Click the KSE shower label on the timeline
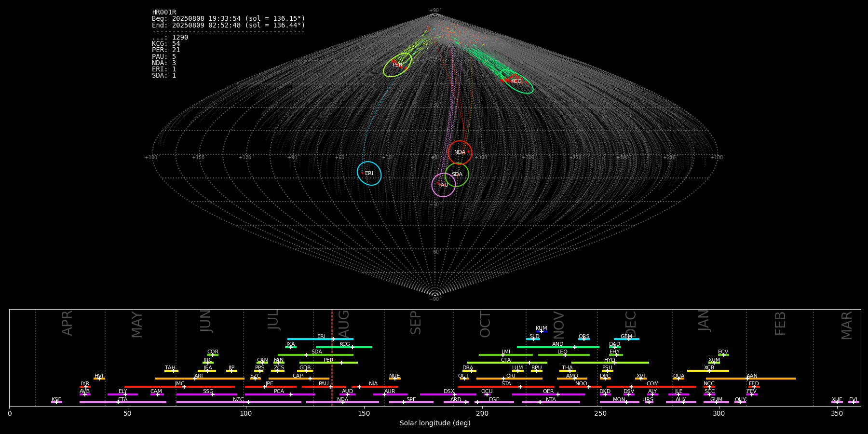This screenshot has width=868, height=434. (56, 400)
